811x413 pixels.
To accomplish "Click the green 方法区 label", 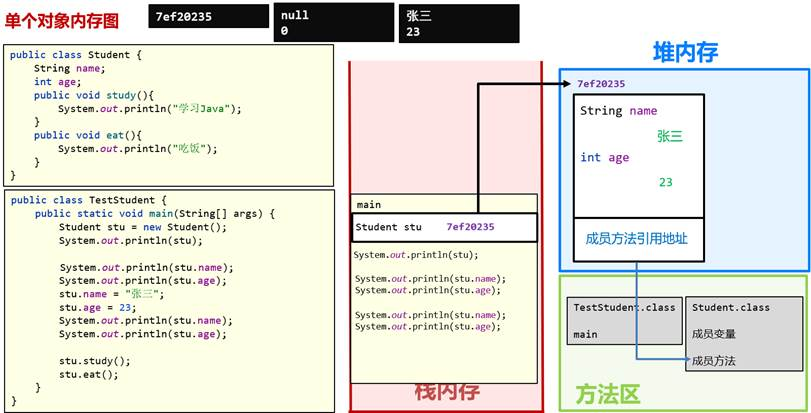I will 608,394.
